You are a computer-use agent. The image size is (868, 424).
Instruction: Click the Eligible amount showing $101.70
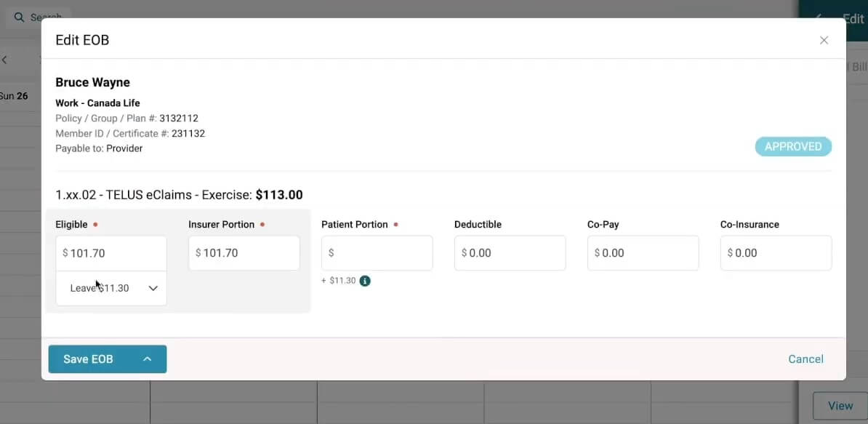pos(110,252)
